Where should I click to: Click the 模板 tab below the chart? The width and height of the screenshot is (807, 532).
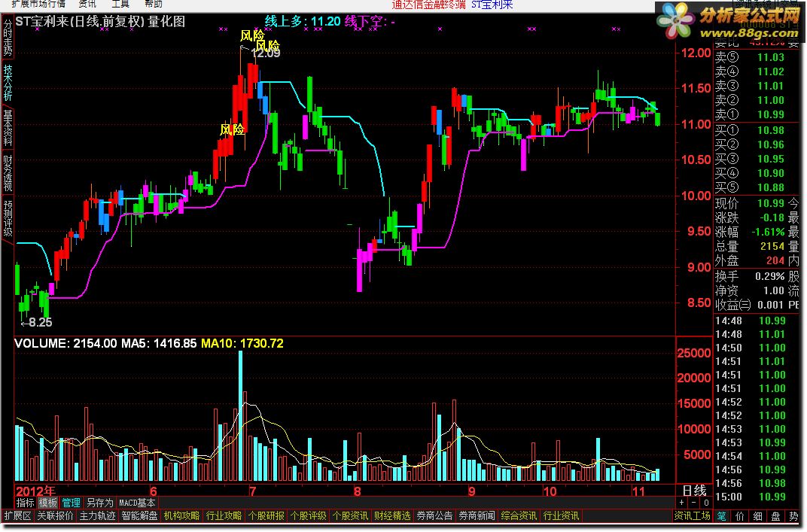click(48, 503)
